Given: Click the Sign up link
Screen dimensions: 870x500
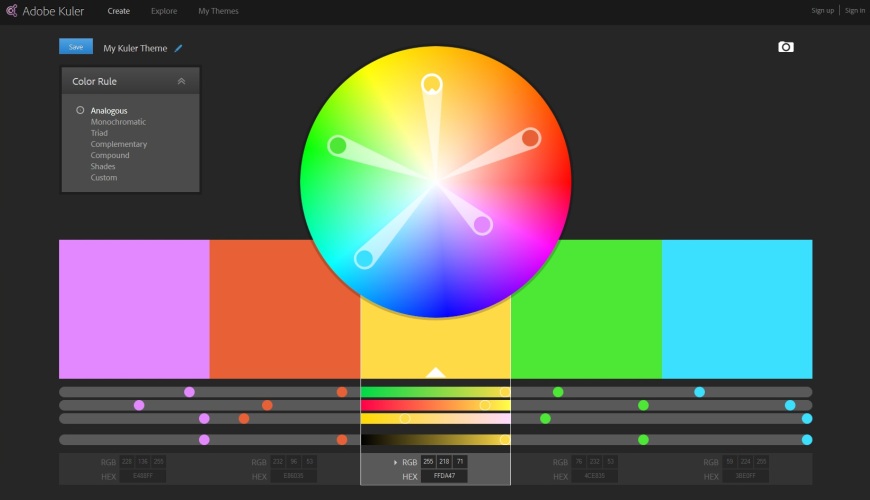Looking at the screenshot, I should click(822, 11).
